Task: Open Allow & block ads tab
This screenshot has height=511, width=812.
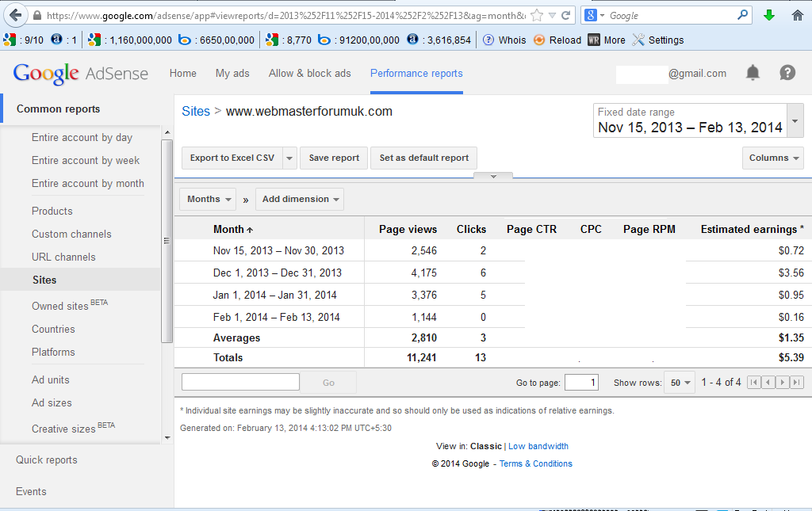Action: click(x=310, y=74)
